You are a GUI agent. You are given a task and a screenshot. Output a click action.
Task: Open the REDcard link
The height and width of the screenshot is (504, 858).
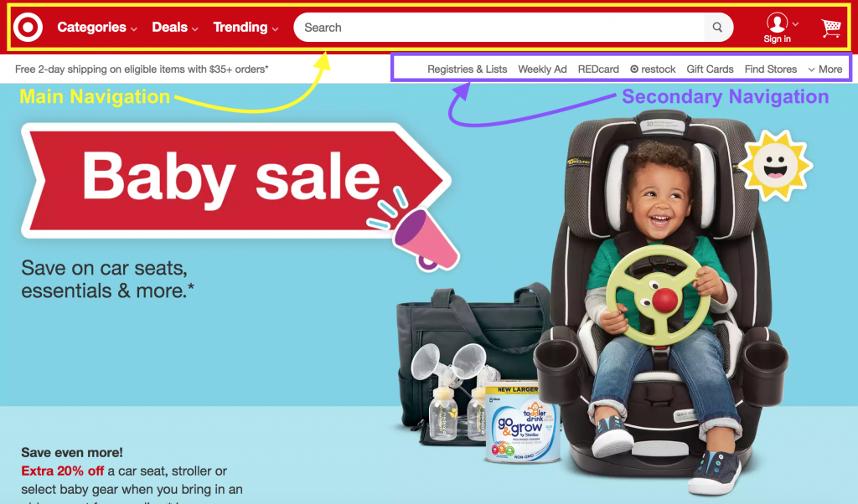598,69
